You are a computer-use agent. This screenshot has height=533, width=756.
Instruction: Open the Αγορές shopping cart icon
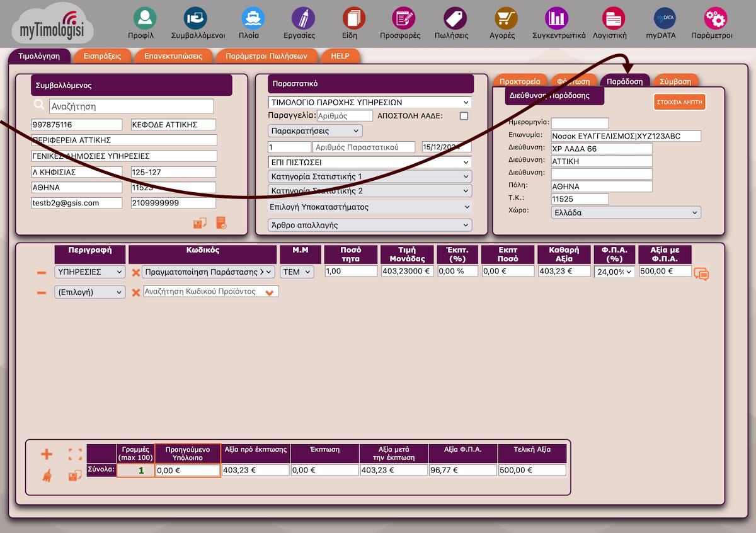pyautogui.click(x=502, y=19)
